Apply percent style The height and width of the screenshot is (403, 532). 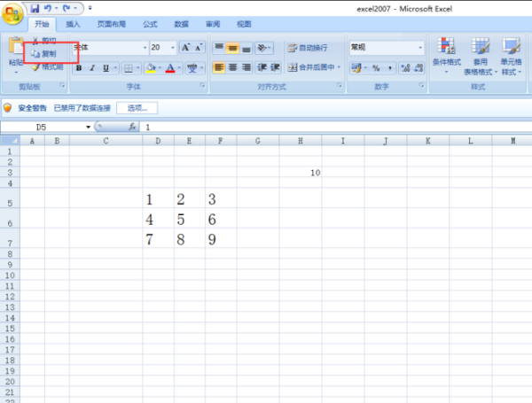pos(376,68)
